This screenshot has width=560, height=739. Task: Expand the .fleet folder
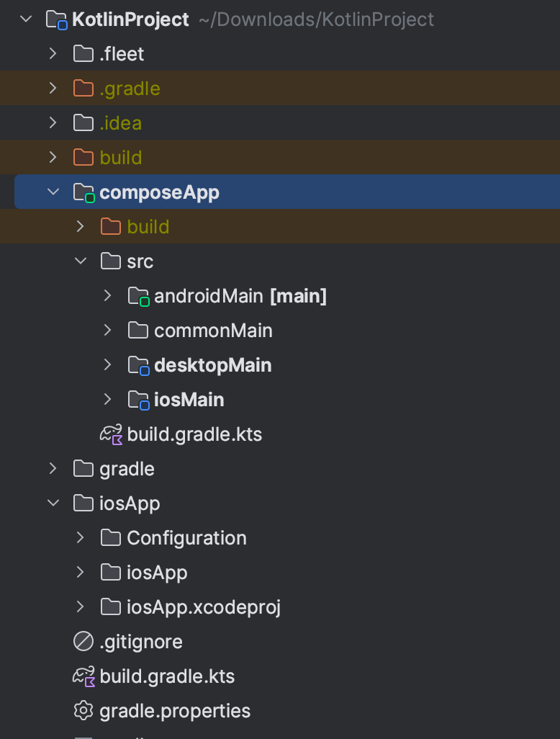pyautogui.click(x=53, y=54)
